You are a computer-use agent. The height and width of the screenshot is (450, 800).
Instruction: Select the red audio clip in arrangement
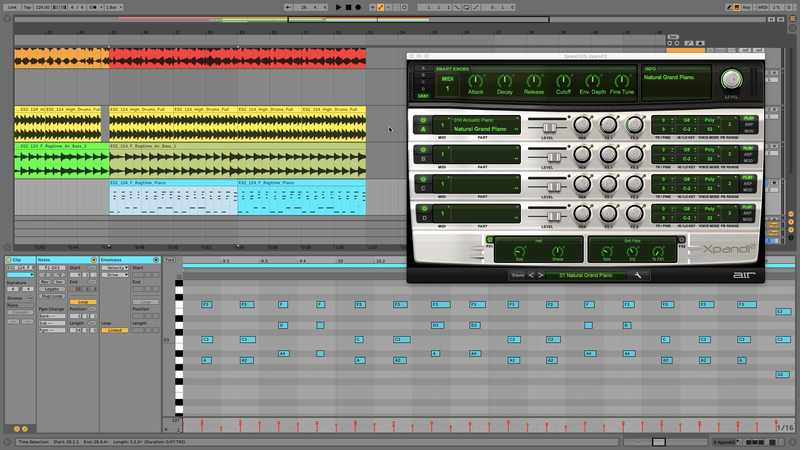(x=237, y=58)
